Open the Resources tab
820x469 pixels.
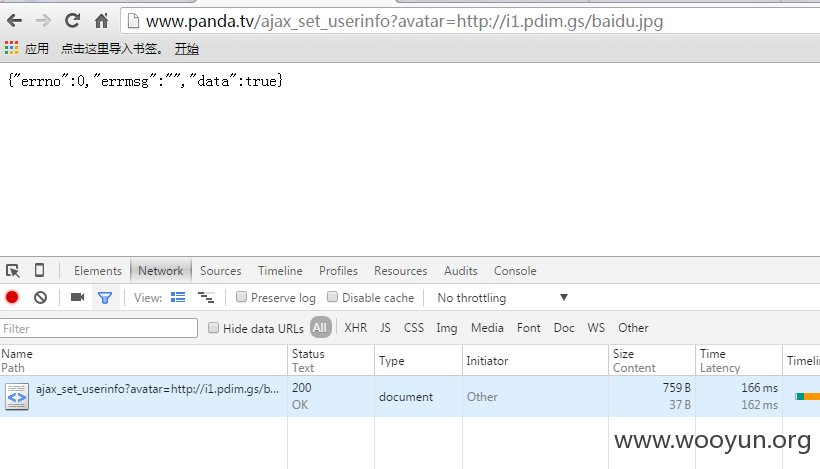tap(401, 271)
